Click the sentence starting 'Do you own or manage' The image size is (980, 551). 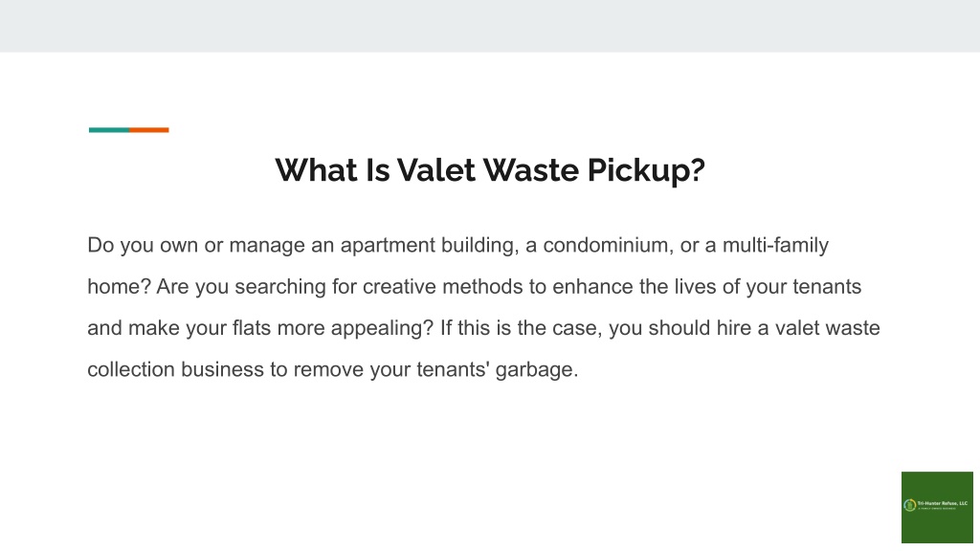(458, 266)
